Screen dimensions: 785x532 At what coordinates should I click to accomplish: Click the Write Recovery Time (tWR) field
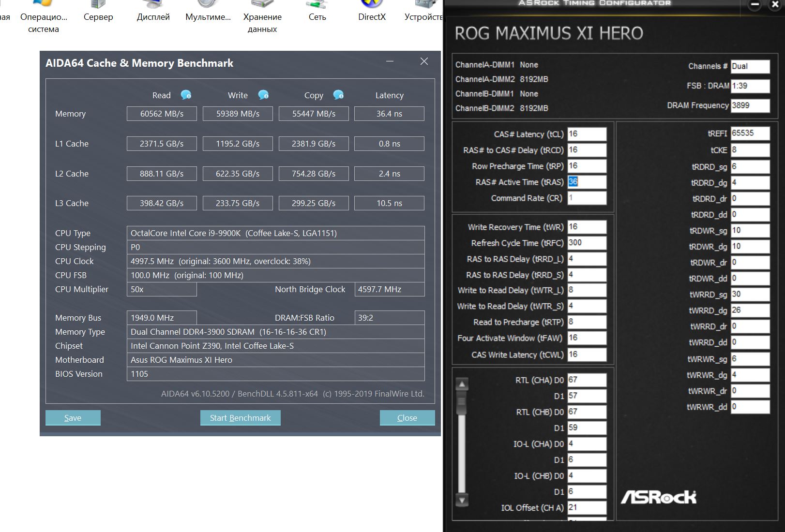[587, 227]
